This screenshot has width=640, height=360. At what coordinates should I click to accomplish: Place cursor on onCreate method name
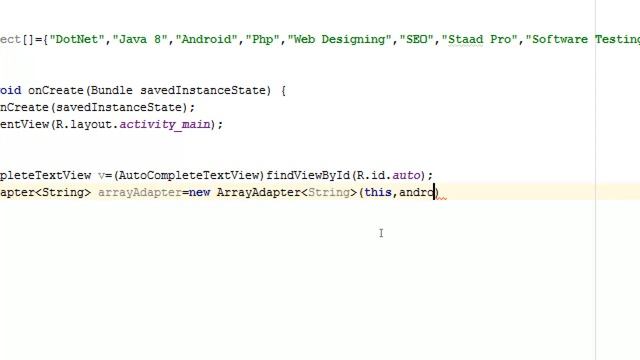[56, 90]
